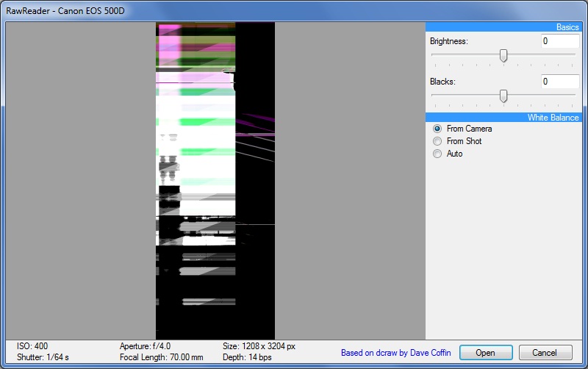This screenshot has width=588, height=369.
Task: Click the 'ISO: 400' text
Action: tap(32, 346)
